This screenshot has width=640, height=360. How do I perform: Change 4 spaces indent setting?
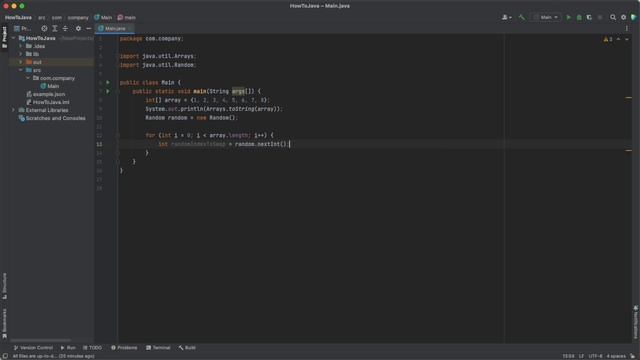pyautogui.click(x=616, y=356)
